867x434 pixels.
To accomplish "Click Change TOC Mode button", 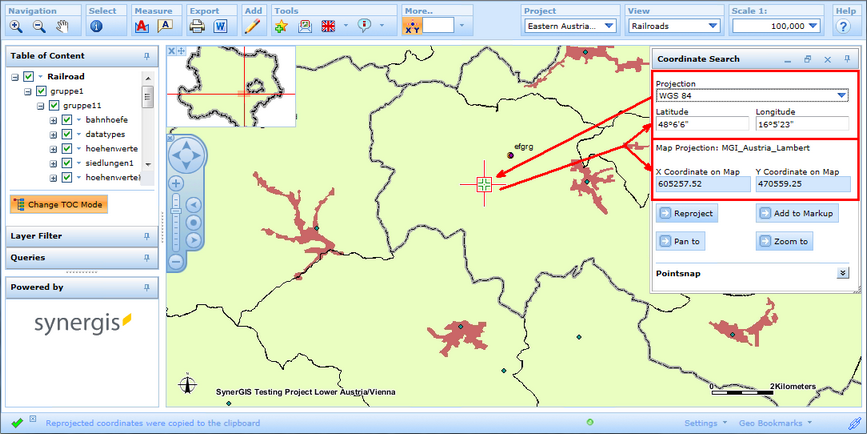I will (59, 205).
